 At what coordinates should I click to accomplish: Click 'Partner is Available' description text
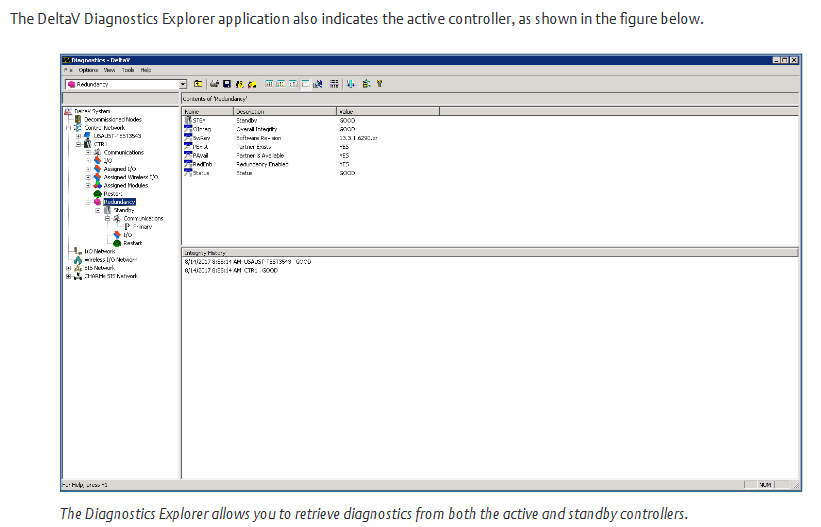(x=260, y=156)
